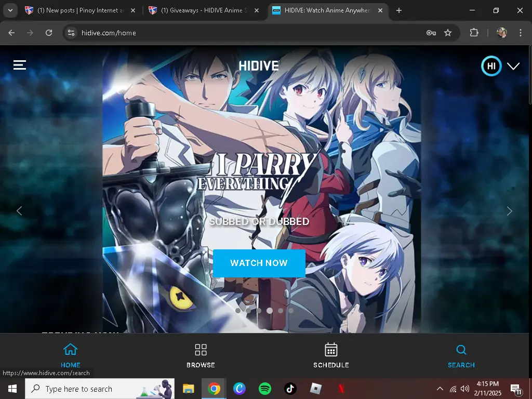Select the fifth carousel indicator dot

coord(280,311)
